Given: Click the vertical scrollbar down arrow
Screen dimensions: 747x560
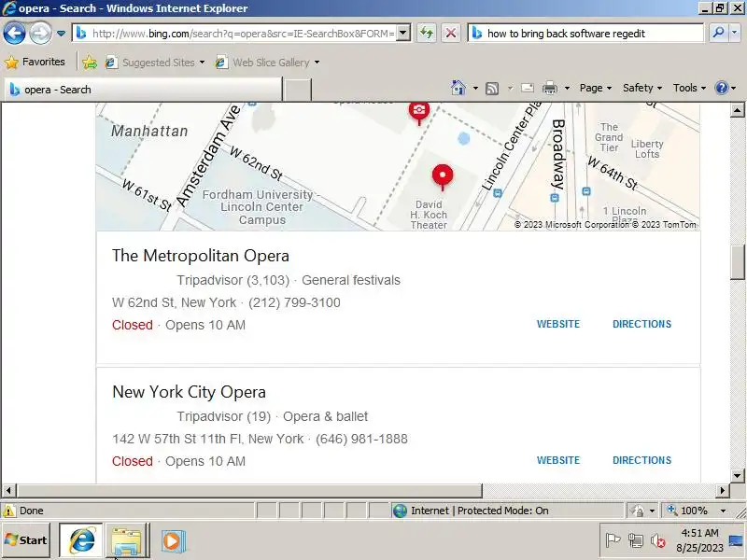Looking at the screenshot, I should [738, 475].
